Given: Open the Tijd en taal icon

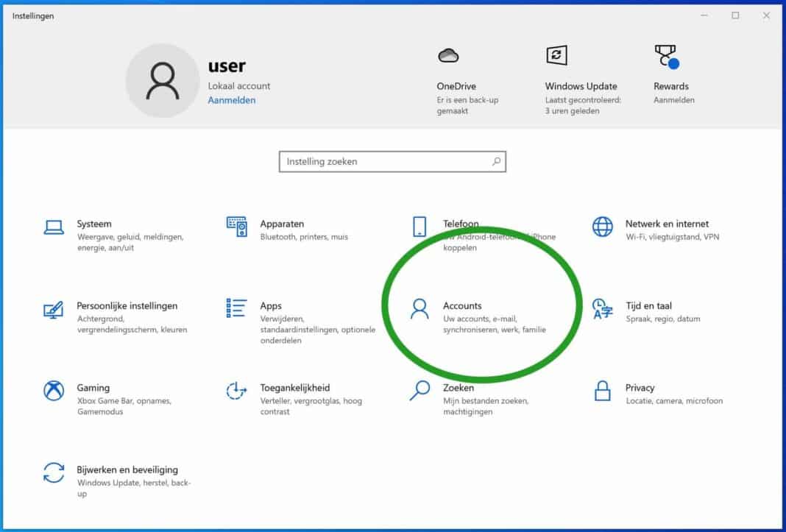Looking at the screenshot, I should coord(603,309).
